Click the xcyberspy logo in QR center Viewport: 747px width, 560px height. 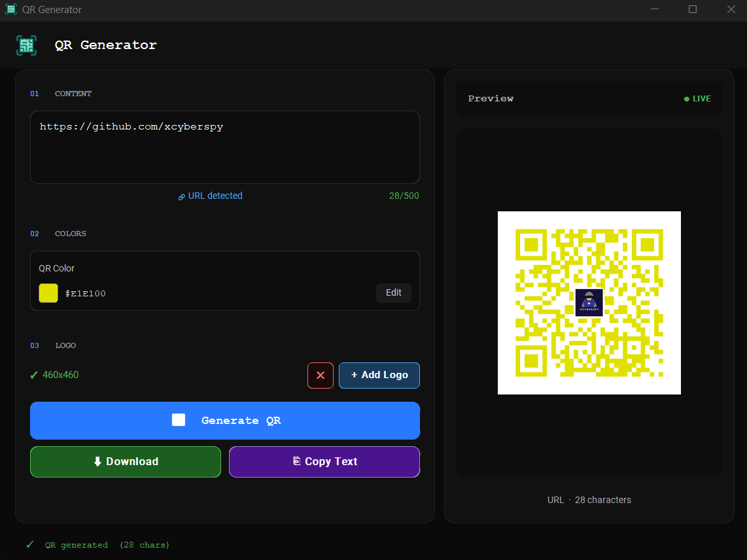589,303
